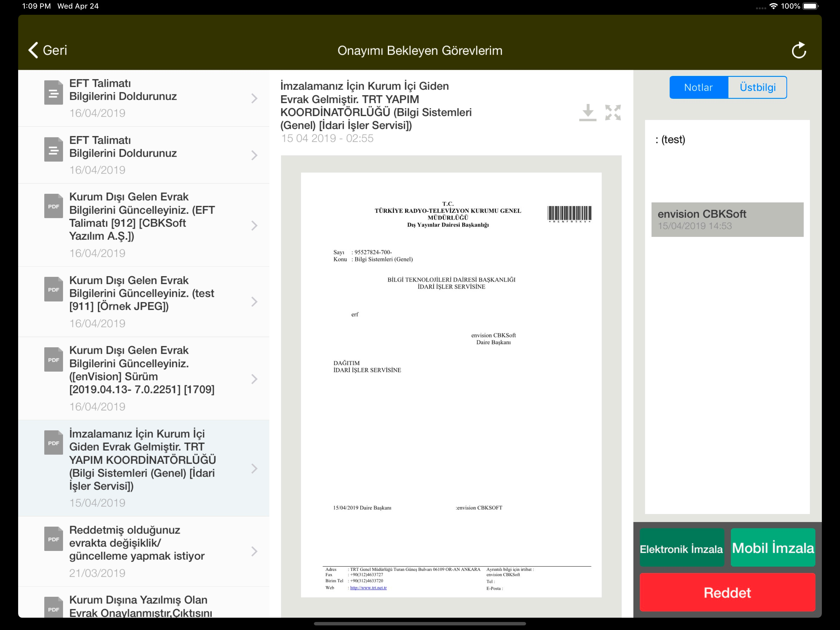
Task: Open enVision Sürüm task chevron
Action: (255, 379)
